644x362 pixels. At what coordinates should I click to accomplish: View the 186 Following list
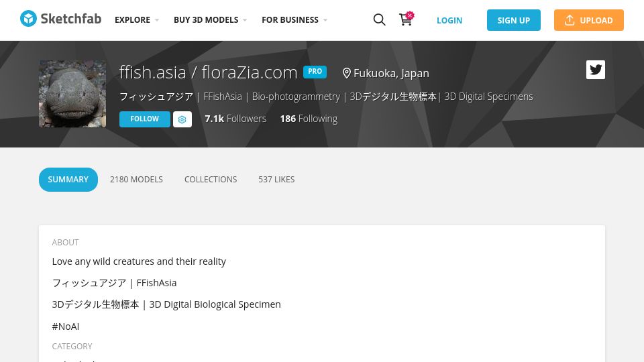point(309,119)
